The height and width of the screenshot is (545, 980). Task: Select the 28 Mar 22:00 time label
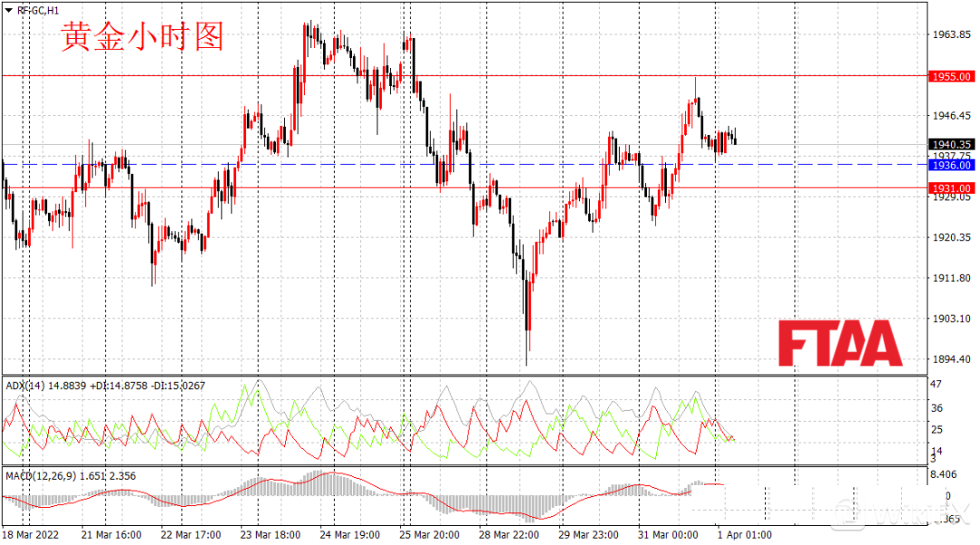[510, 535]
